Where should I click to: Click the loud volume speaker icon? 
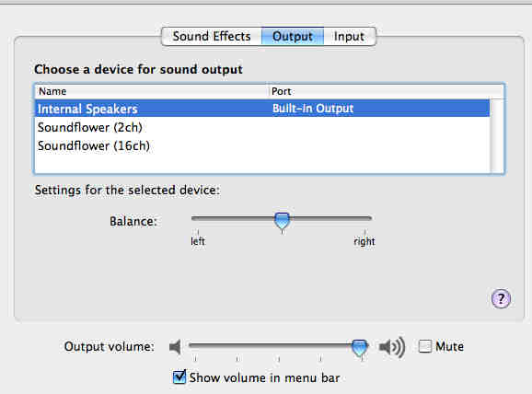click(x=392, y=347)
